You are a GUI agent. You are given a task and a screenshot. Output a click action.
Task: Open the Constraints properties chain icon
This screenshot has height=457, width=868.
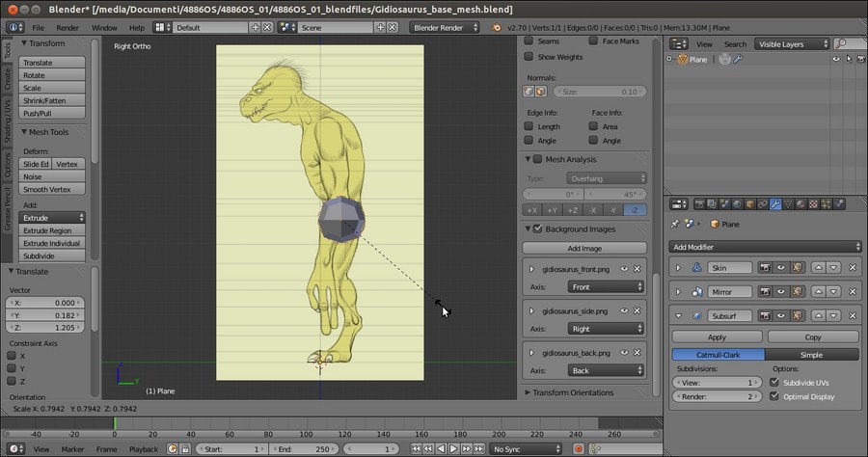point(763,204)
